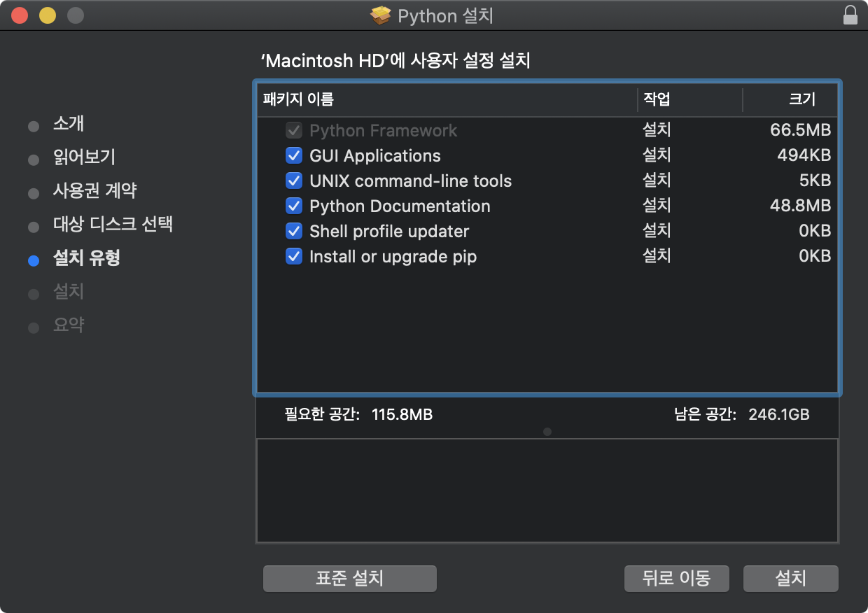
Task: Uncheck Python Documentation package
Action: pyautogui.click(x=294, y=206)
